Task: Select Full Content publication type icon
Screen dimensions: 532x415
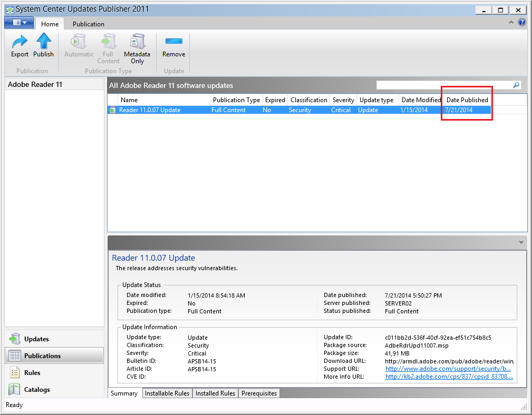Action: [x=108, y=49]
